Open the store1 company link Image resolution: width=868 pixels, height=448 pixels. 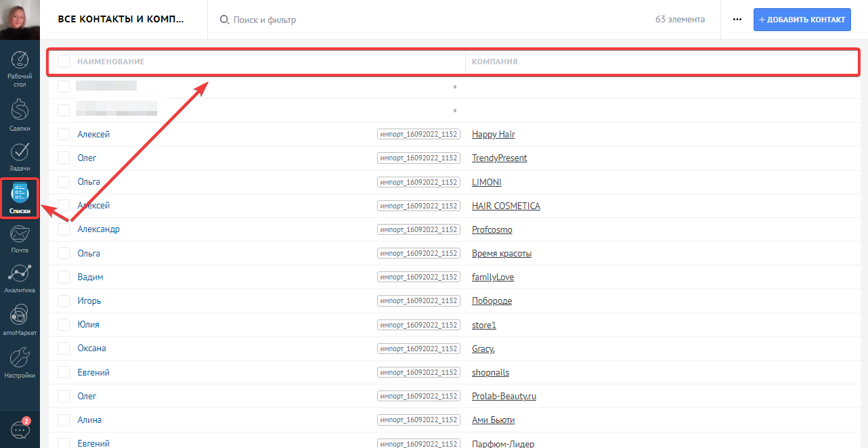pyautogui.click(x=484, y=325)
